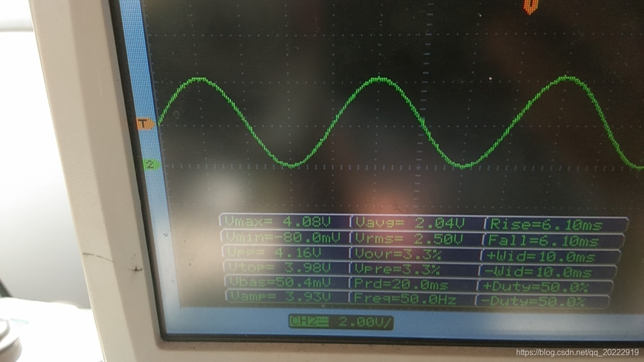Select the Prd=20.0ms period readout
The image size is (644, 362).
(x=413, y=285)
